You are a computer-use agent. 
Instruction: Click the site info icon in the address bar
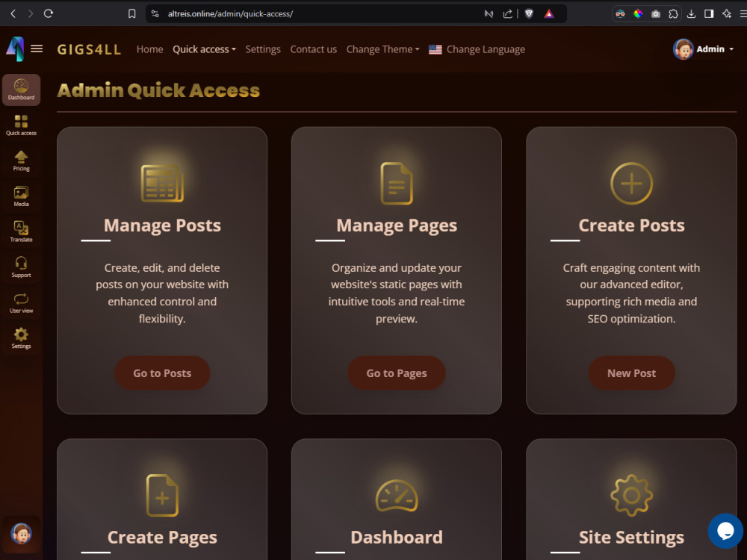(155, 13)
